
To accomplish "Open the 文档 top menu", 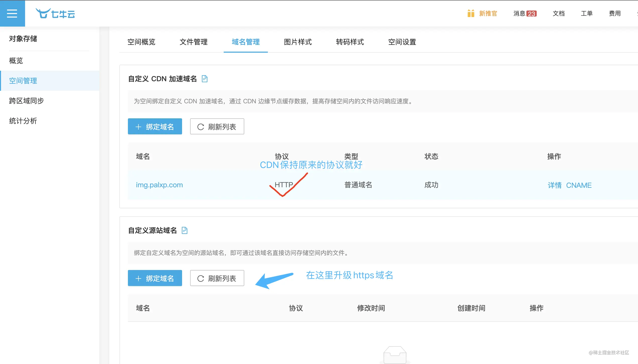I will [559, 14].
